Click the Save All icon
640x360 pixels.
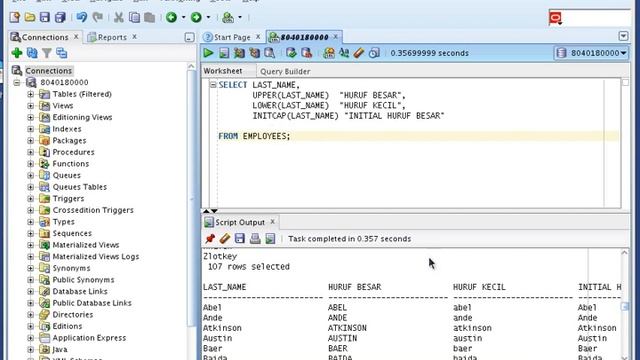(60, 17)
